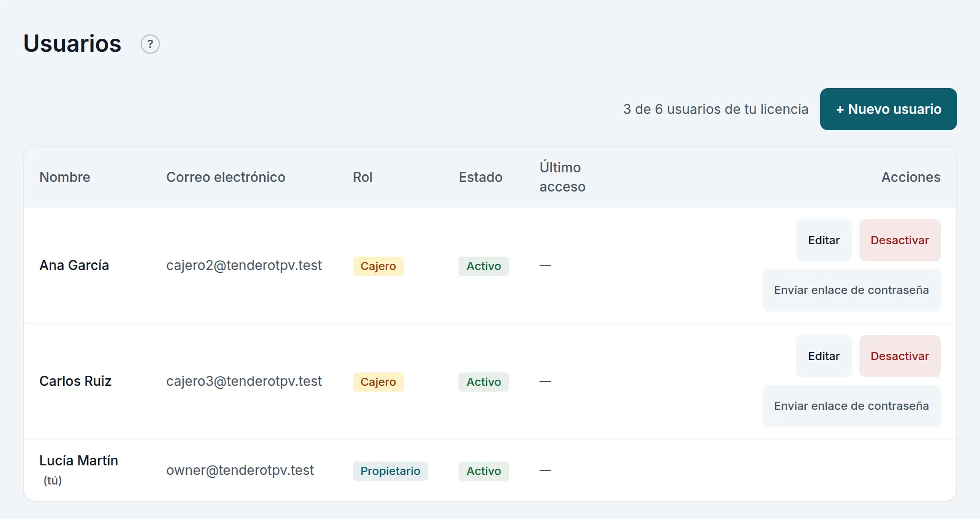Click the Correo electrónico column header
The width and height of the screenshot is (980, 519).
[x=225, y=177]
